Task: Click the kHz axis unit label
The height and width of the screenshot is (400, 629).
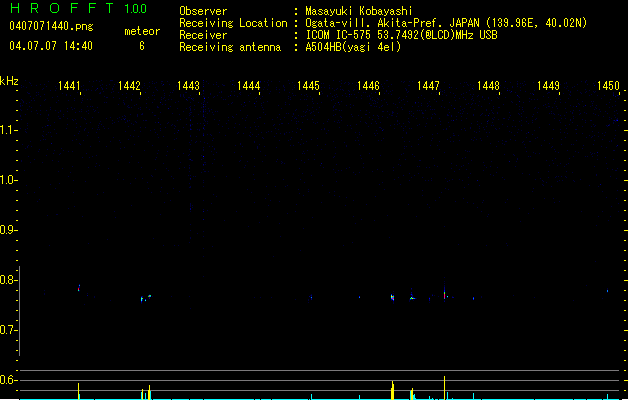Action: point(9,81)
